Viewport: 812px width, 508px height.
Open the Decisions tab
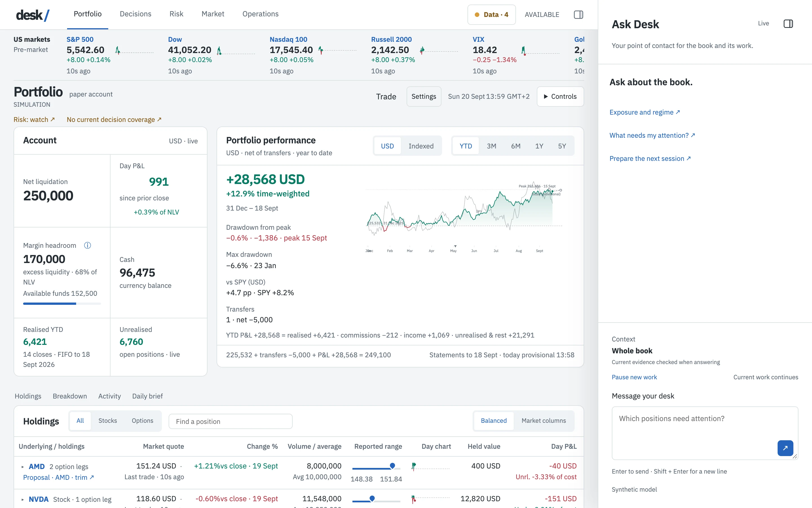click(136, 14)
